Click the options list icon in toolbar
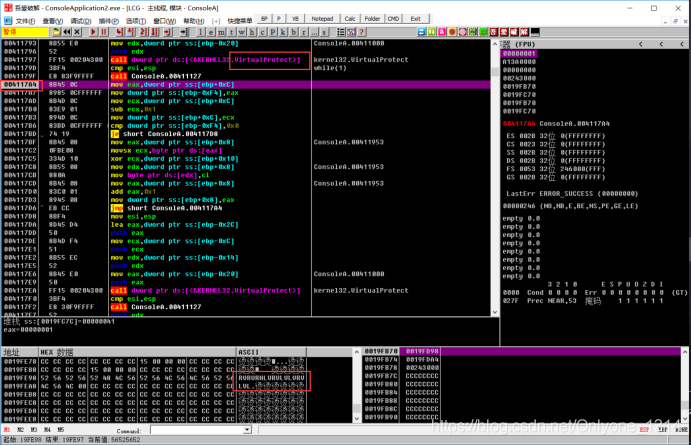 point(341,32)
